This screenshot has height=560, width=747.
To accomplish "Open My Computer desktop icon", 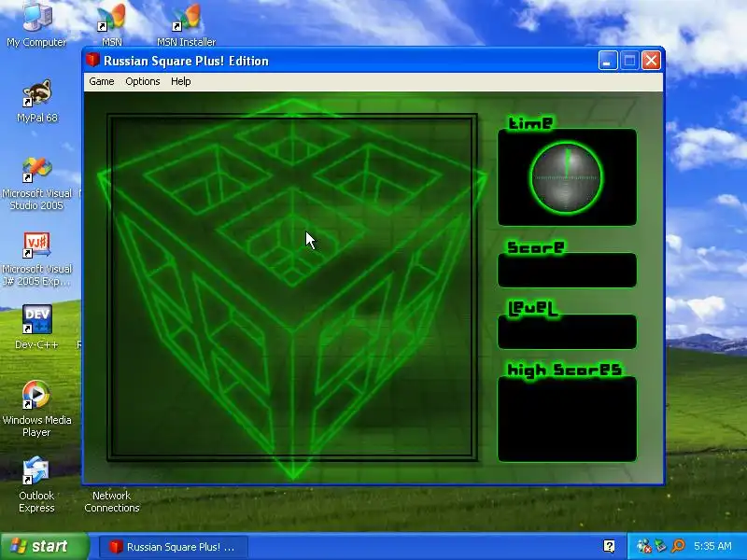I will 36,25.
